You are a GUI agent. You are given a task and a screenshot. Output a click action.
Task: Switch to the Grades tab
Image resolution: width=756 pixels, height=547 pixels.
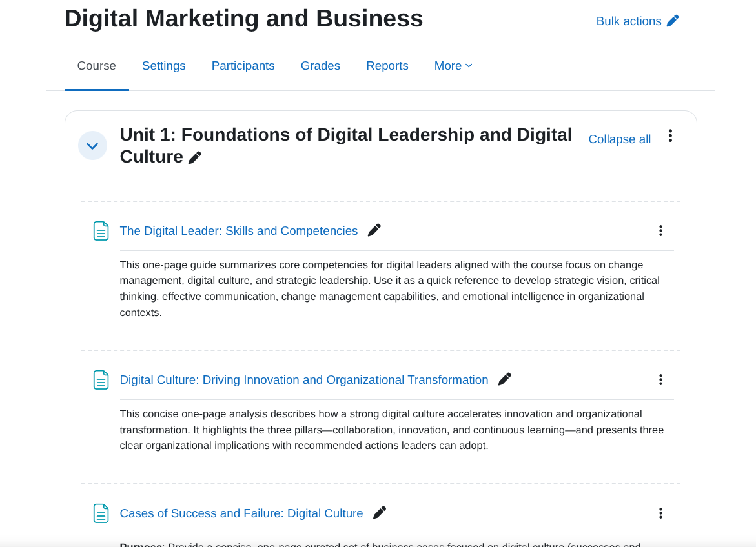tap(320, 65)
